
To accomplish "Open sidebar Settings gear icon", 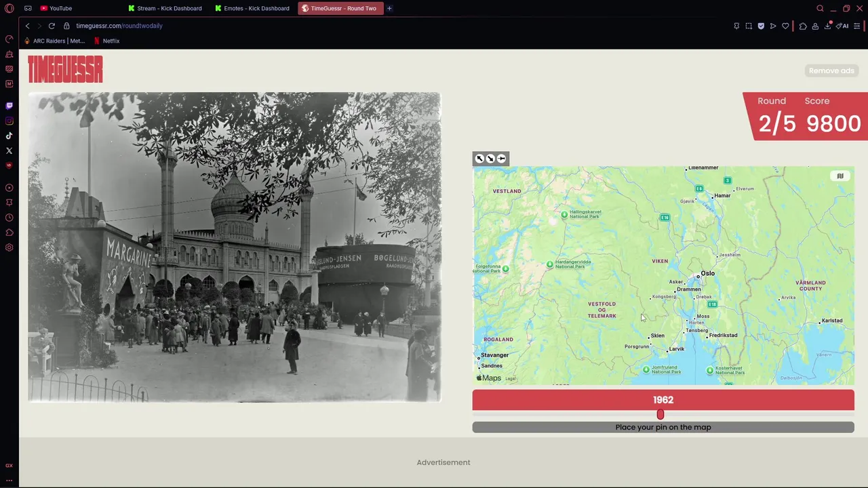I will [x=9, y=247].
